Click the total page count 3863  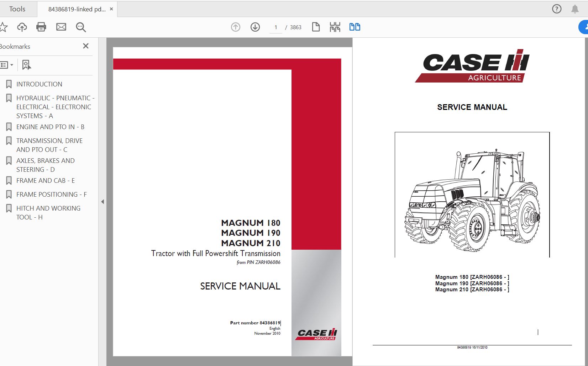(295, 27)
